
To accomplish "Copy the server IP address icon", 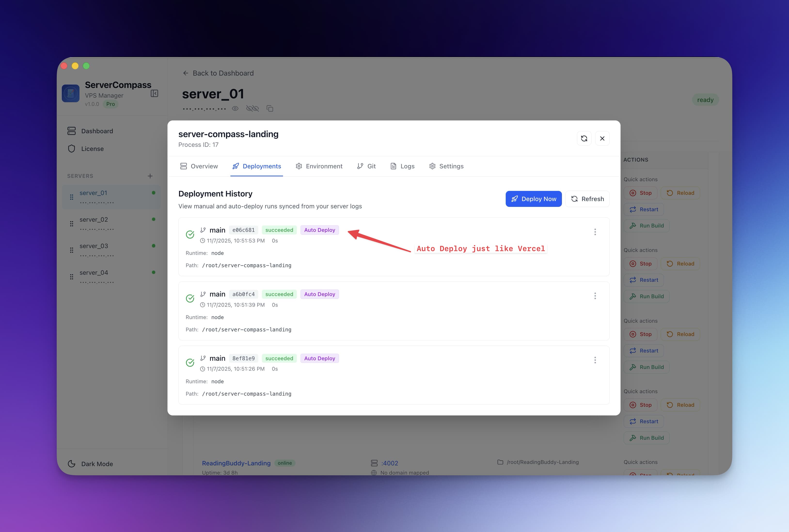I will [270, 109].
